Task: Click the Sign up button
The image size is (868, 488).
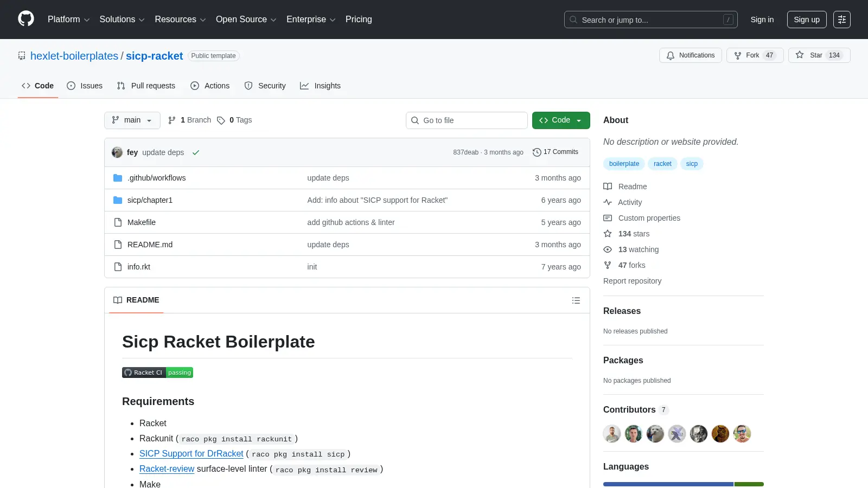Action: 807,20
